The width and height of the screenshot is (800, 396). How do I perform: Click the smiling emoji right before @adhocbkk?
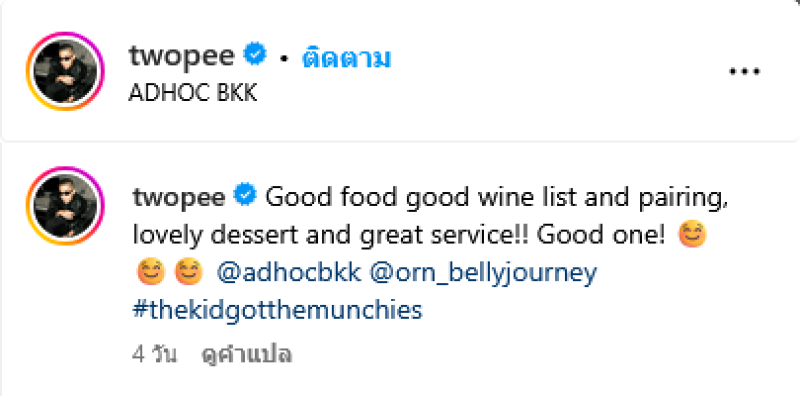pos(189,272)
